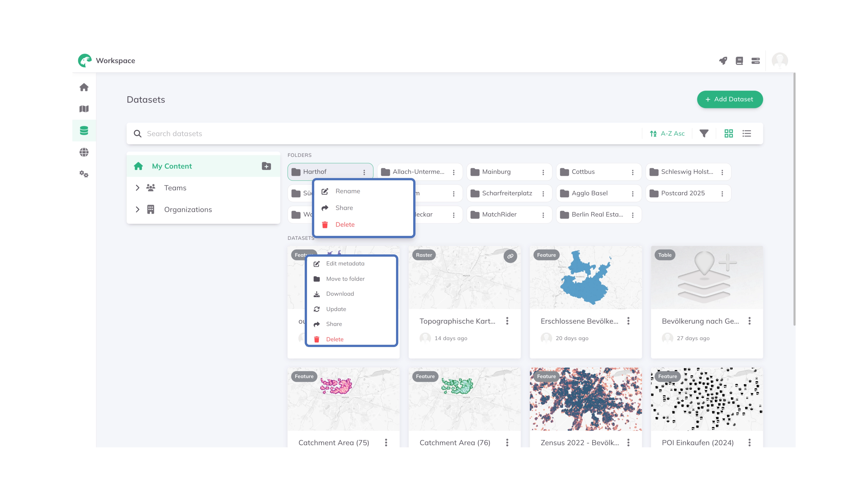Switch to list view
Viewport: 868px width, 488px height.
point(747,133)
